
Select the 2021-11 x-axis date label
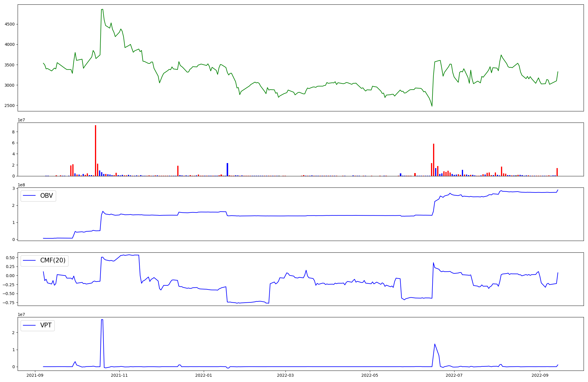119,375
